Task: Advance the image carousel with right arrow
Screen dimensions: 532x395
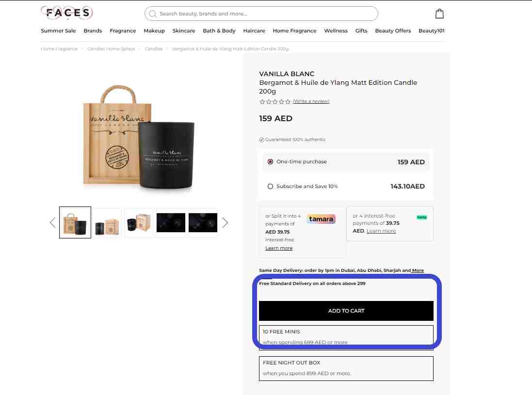Action: (225, 222)
